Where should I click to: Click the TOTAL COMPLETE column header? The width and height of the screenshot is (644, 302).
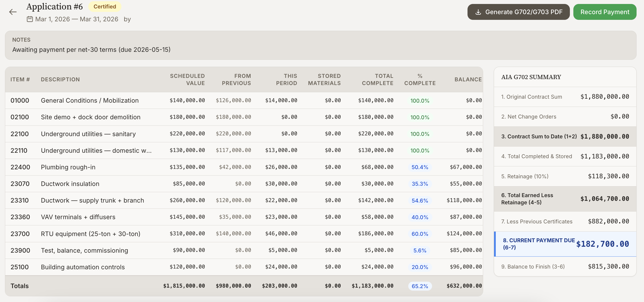pyautogui.click(x=378, y=80)
